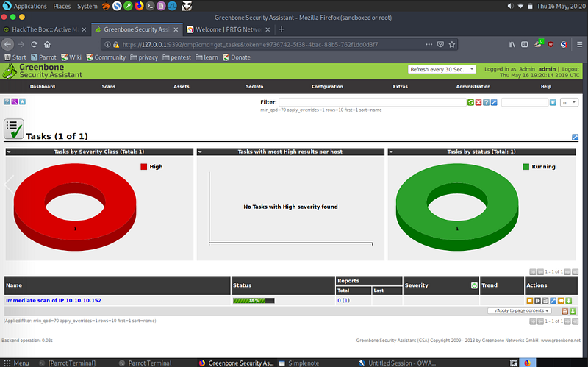This screenshot has width=588, height=367.
Task: Toggle severity class view green icon
Action: click(x=474, y=285)
